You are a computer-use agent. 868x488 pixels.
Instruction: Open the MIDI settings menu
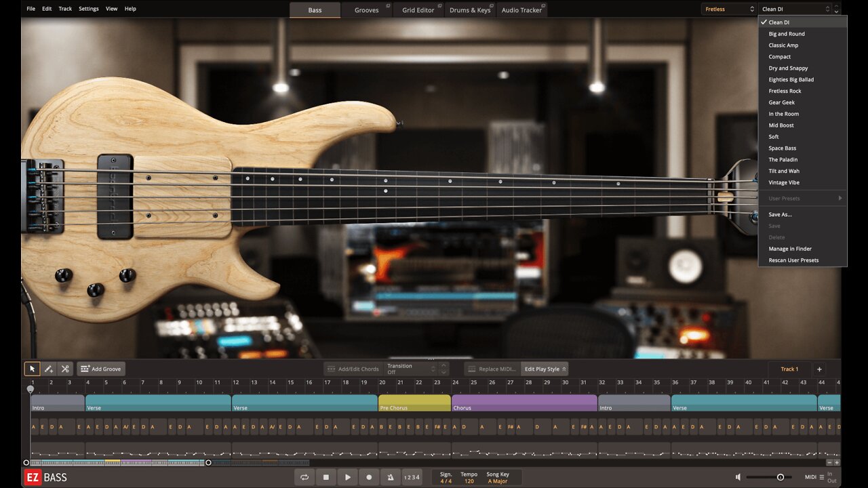point(814,477)
